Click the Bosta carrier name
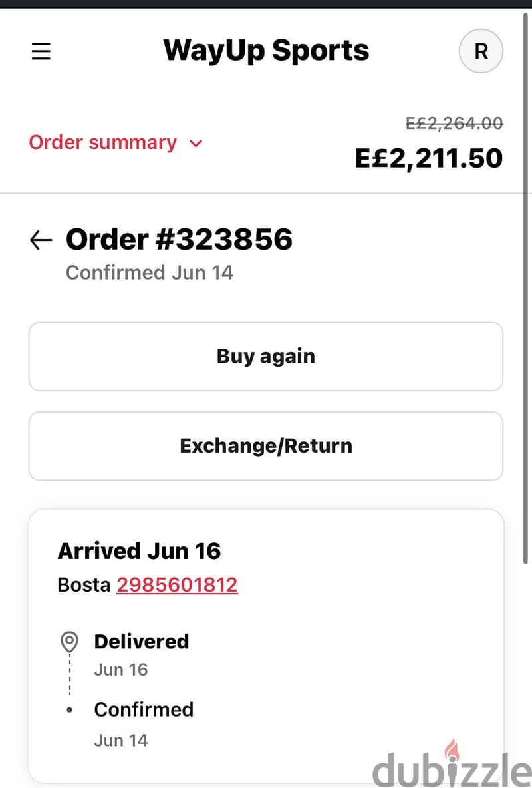The image size is (532, 788). (84, 584)
